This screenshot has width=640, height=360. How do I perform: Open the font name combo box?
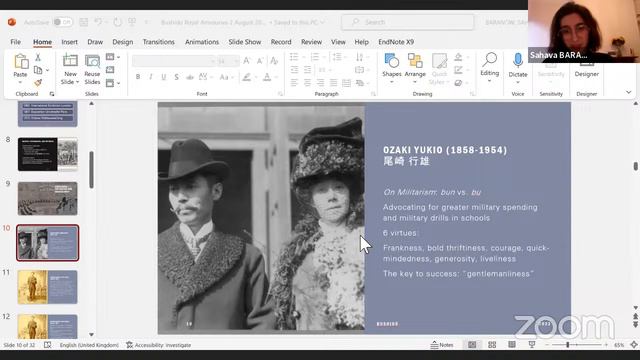[x=173, y=61]
